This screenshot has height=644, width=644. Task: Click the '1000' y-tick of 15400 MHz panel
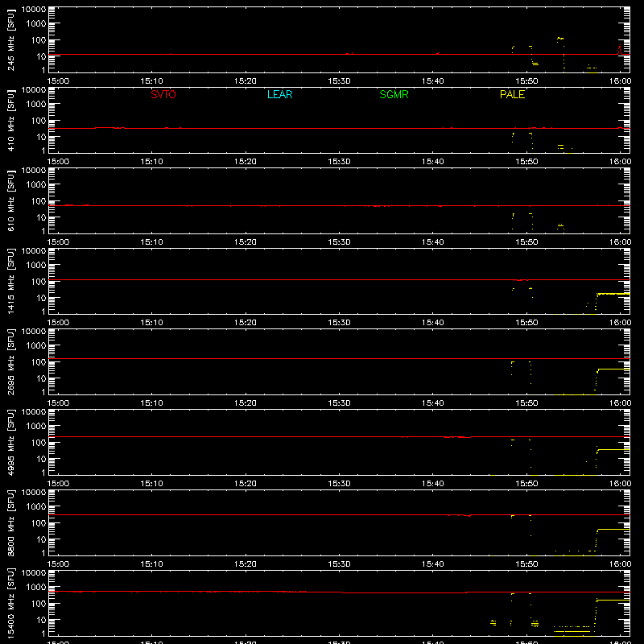[36, 587]
